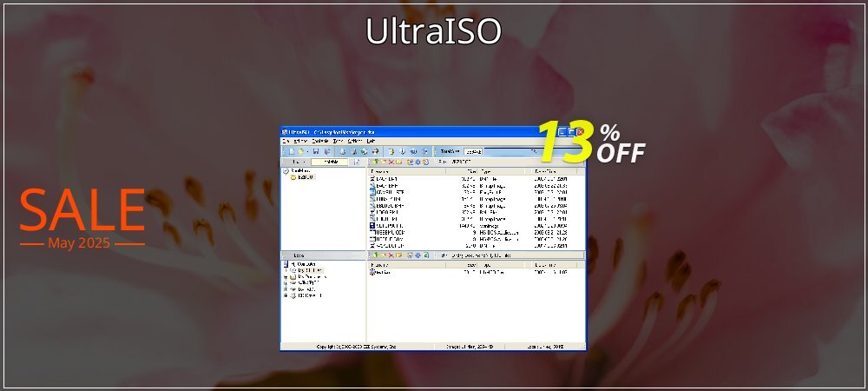Sort lower file list by Filename column
This screenshot has height=391, width=868.
click(x=407, y=265)
